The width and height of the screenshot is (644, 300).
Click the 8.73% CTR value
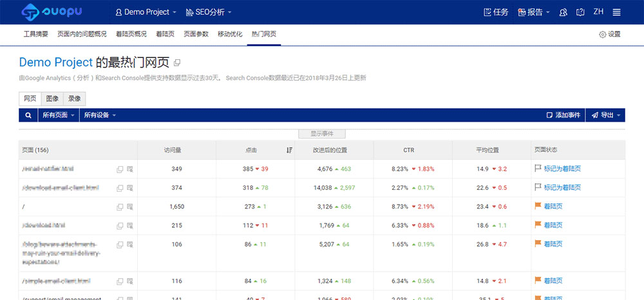pos(400,207)
